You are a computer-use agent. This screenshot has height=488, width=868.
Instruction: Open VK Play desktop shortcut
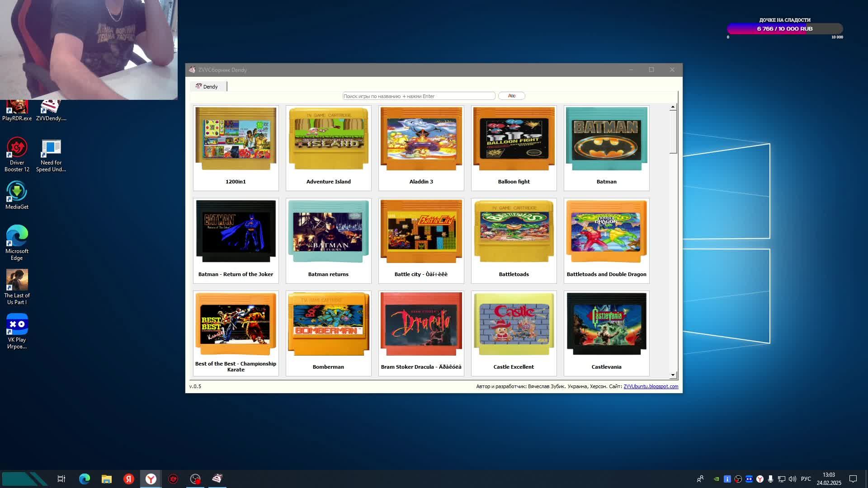(x=17, y=331)
